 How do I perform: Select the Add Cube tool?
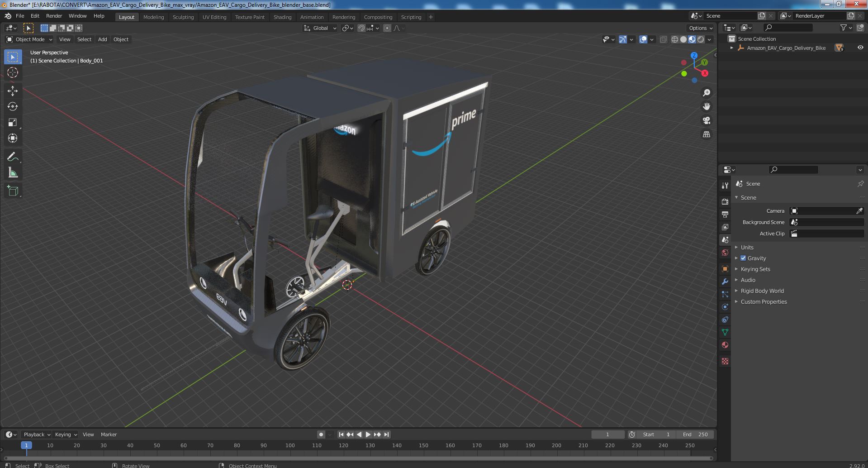click(13, 191)
